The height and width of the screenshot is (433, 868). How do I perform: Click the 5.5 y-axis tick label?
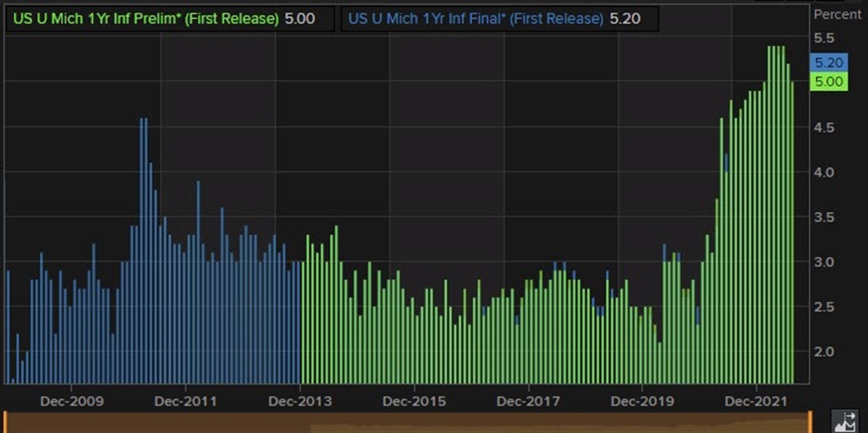click(x=824, y=38)
